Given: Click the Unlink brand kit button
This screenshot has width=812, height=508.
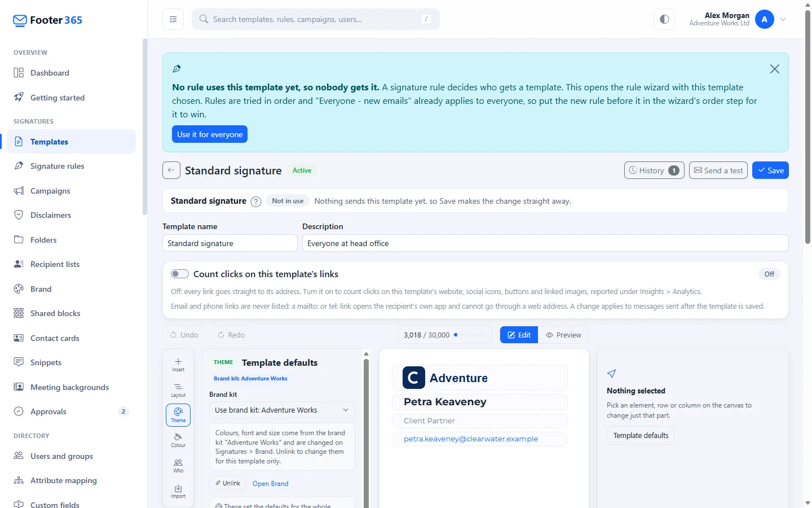Looking at the screenshot, I should [228, 483].
